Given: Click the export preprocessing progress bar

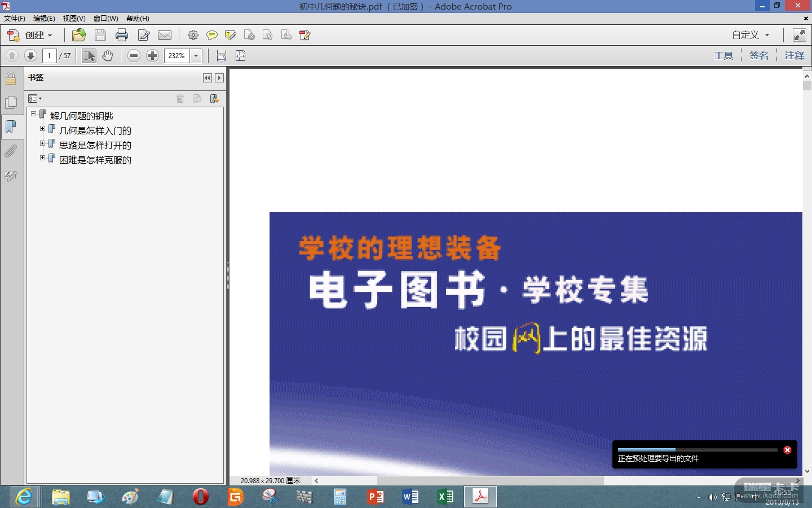Looking at the screenshot, I should click(x=698, y=450).
